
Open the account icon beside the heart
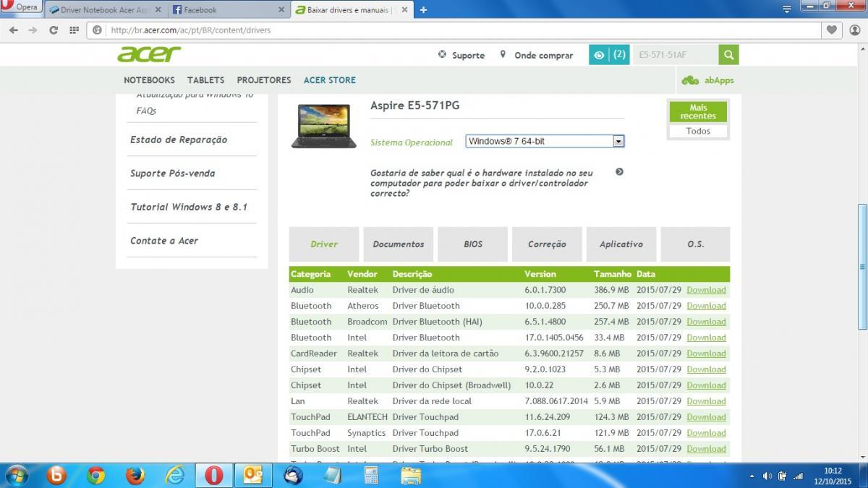point(854,30)
